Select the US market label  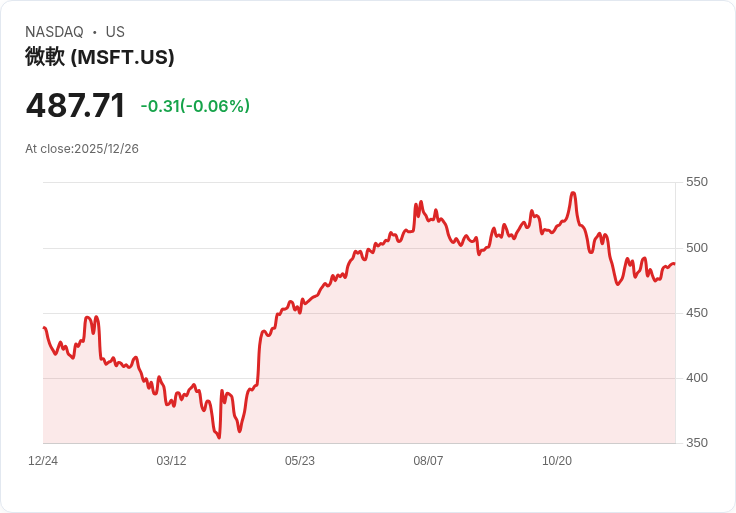tap(115, 32)
